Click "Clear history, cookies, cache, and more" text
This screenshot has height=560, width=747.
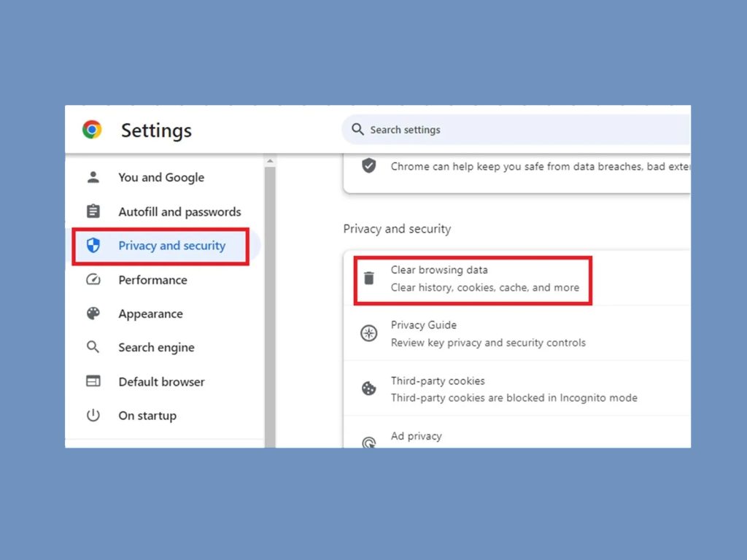point(485,287)
